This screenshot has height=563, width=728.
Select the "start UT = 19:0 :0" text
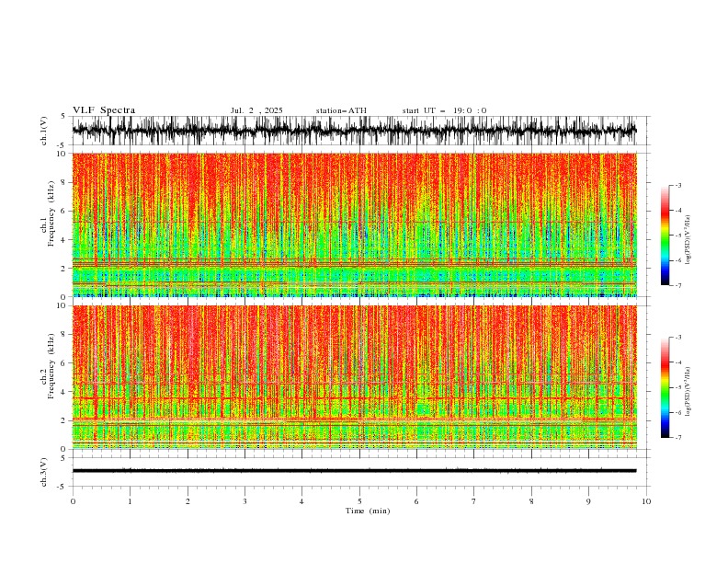tap(444, 110)
